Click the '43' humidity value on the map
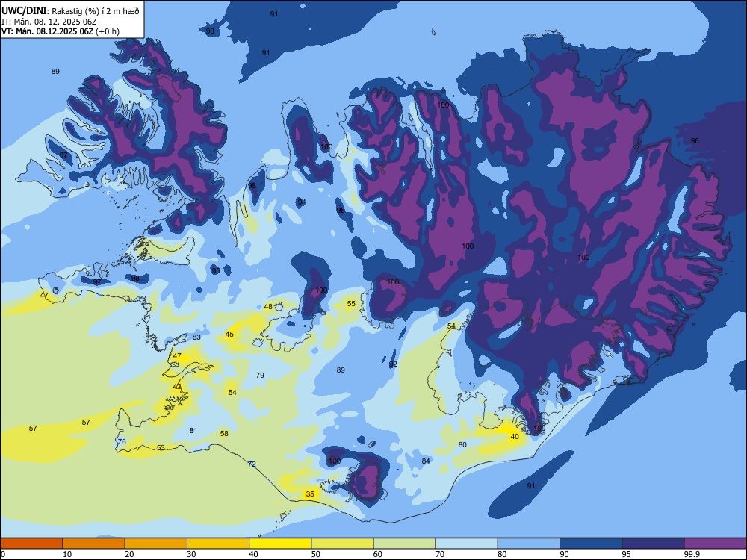 (177, 386)
